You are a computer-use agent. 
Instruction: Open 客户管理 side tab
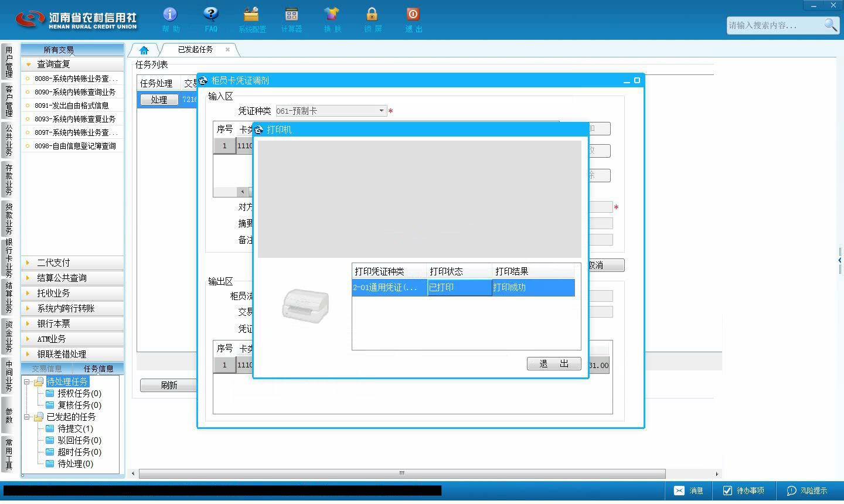[x=9, y=101]
